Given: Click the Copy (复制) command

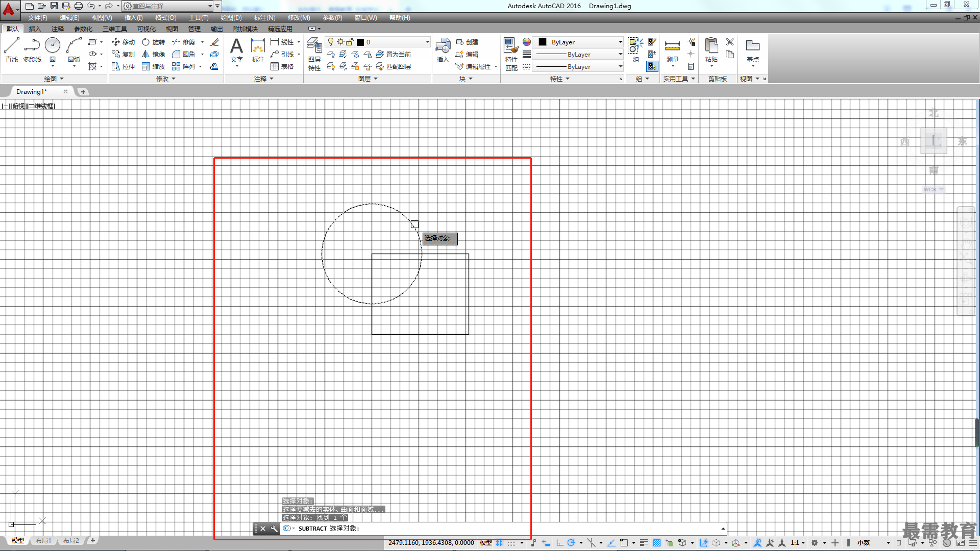Looking at the screenshot, I should point(123,54).
